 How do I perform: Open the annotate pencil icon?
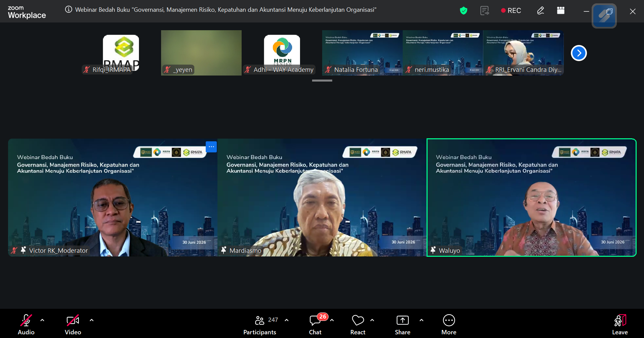pos(540,11)
